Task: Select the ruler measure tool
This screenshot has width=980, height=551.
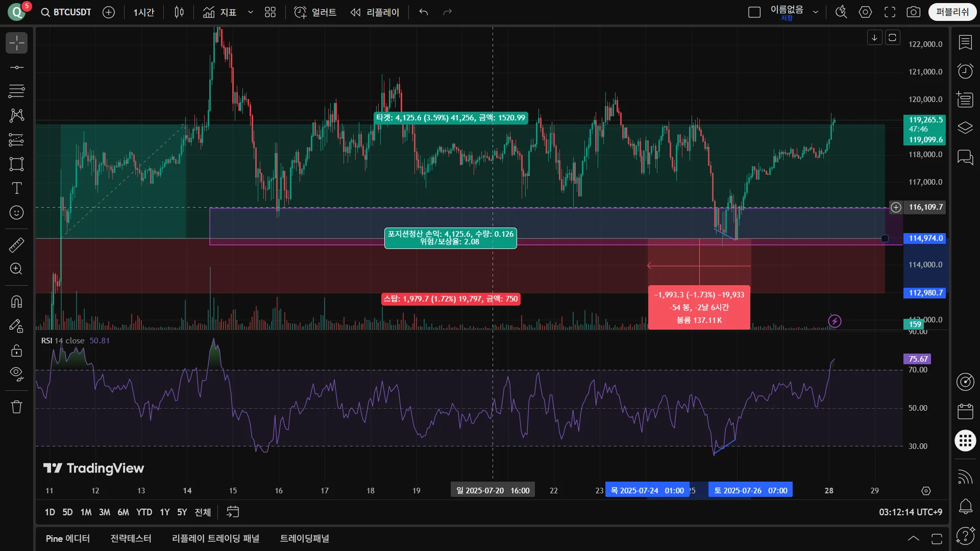Action: (x=16, y=245)
